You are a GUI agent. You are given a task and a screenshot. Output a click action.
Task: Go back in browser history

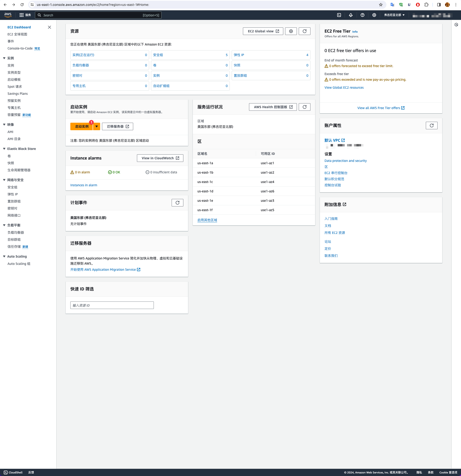pos(5,5)
